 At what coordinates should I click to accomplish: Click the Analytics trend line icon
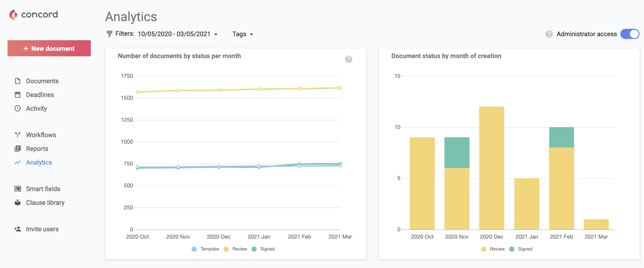(x=17, y=162)
